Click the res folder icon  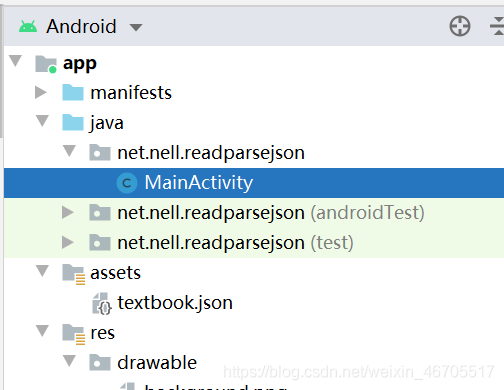point(73,334)
